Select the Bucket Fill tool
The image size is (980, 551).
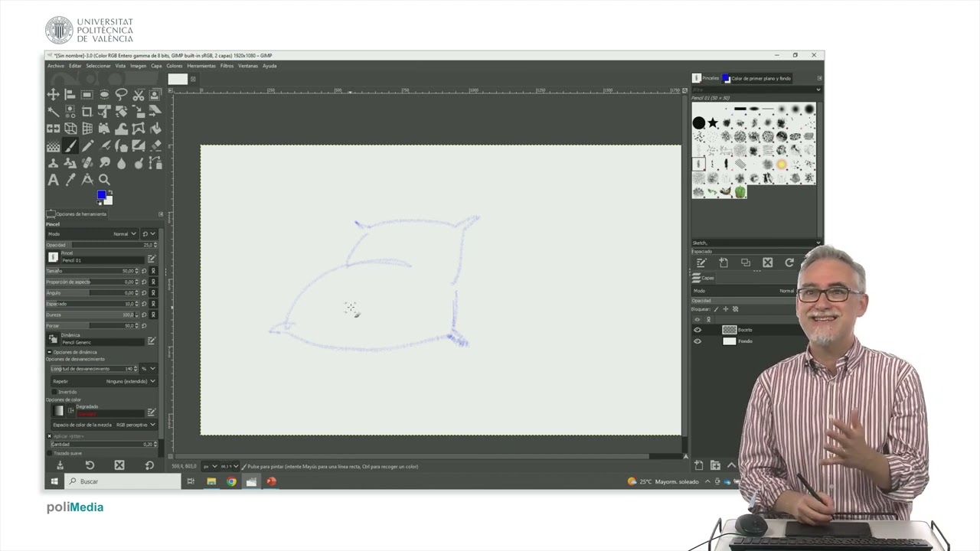(x=155, y=129)
